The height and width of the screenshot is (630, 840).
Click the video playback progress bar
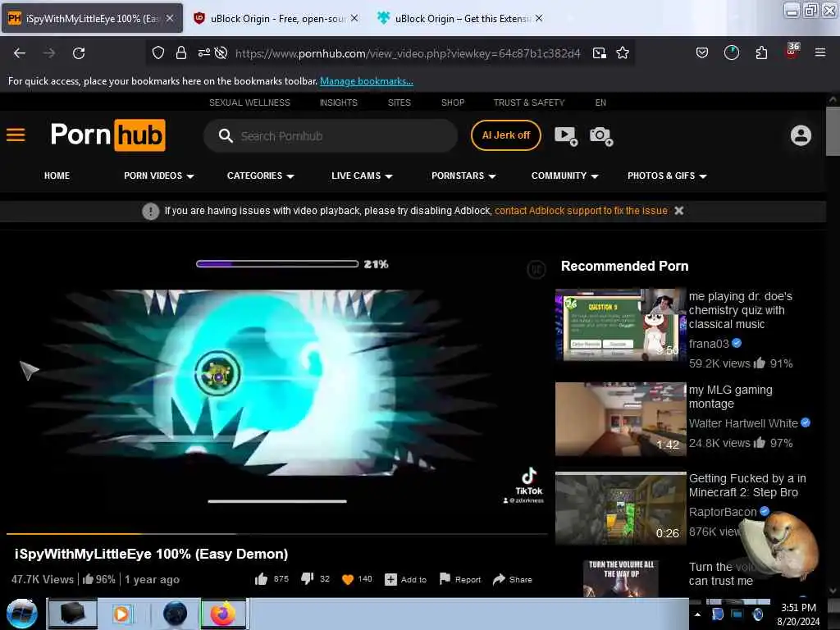(276, 533)
